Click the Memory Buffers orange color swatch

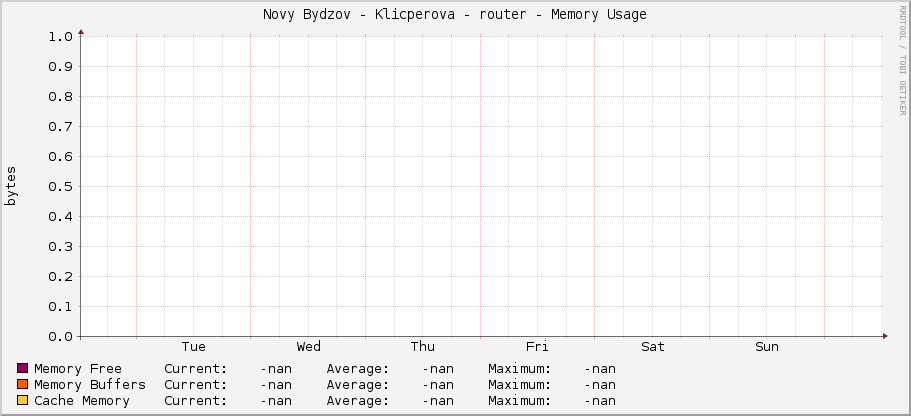tap(23, 384)
